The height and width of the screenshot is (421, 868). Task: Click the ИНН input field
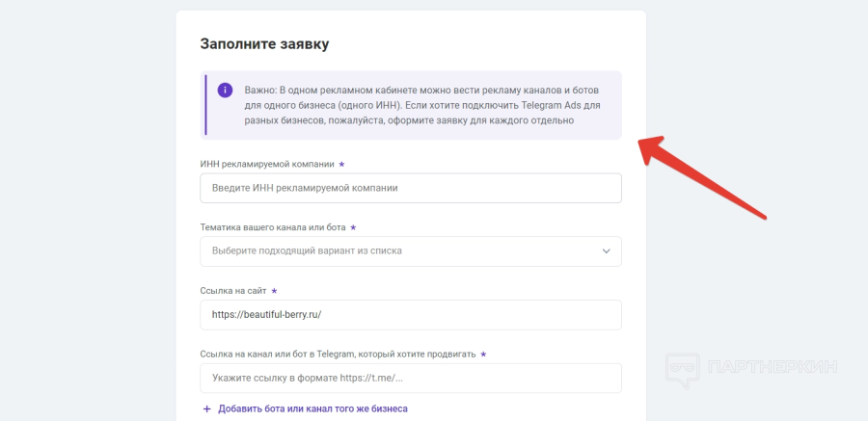pyautogui.click(x=411, y=188)
